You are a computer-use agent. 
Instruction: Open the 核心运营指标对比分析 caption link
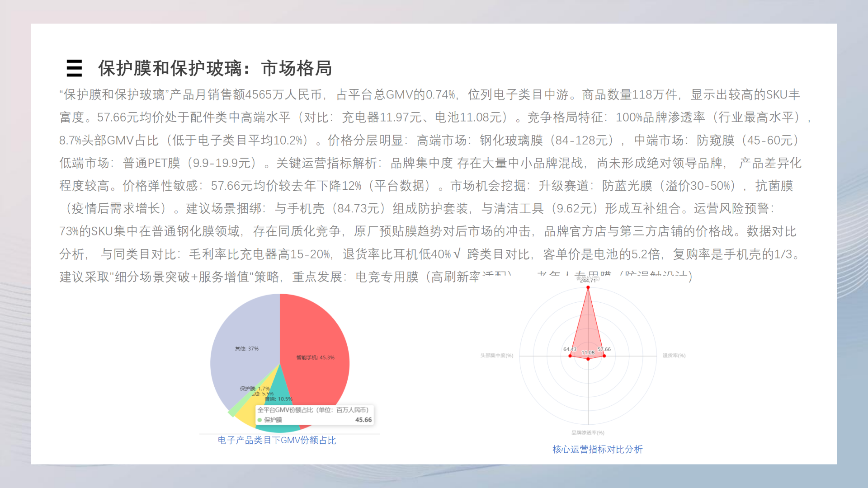597,449
